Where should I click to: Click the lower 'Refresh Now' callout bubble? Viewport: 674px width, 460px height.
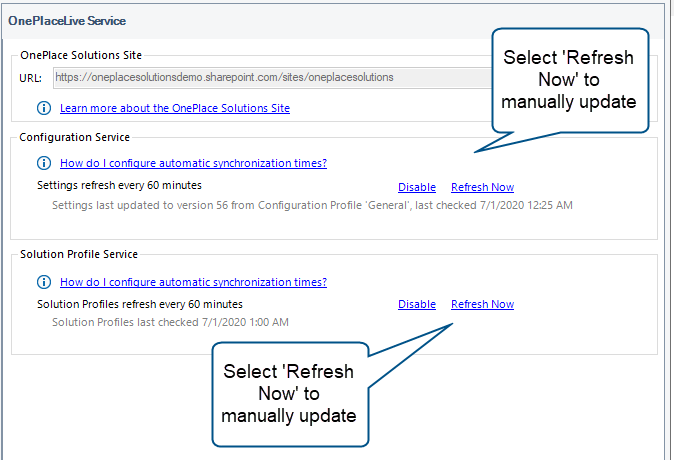(x=288, y=393)
